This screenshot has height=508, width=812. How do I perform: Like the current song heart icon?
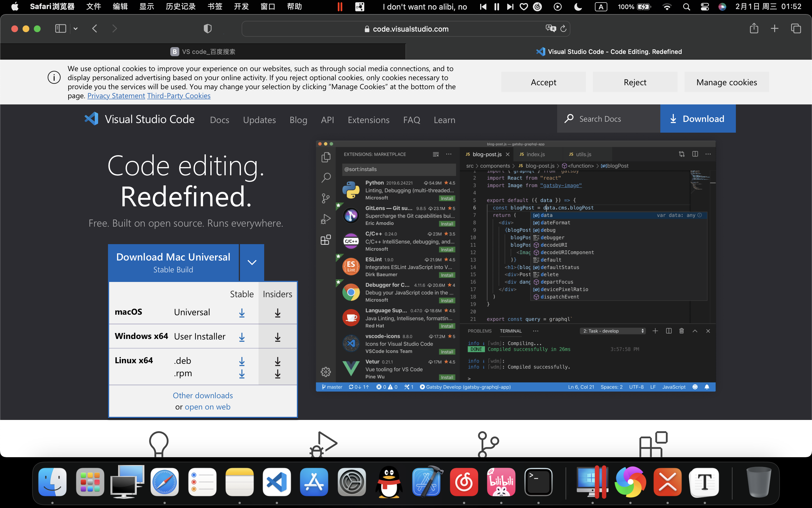pyautogui.click(x=524, y=7)
